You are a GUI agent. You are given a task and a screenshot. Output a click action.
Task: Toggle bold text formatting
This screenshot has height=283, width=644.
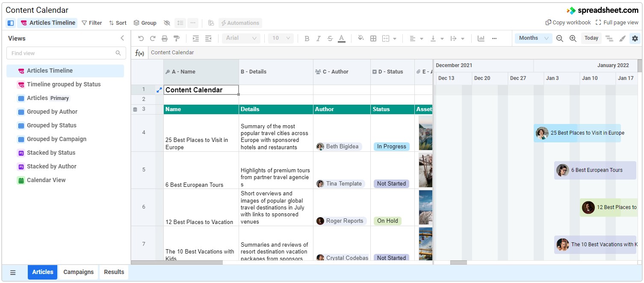click(x=307, y=38)
